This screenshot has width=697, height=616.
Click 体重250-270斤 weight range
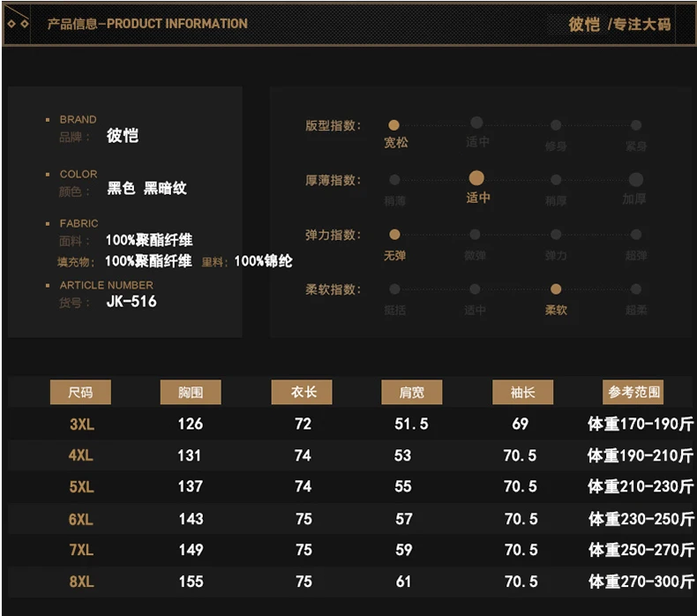point(641,550)
